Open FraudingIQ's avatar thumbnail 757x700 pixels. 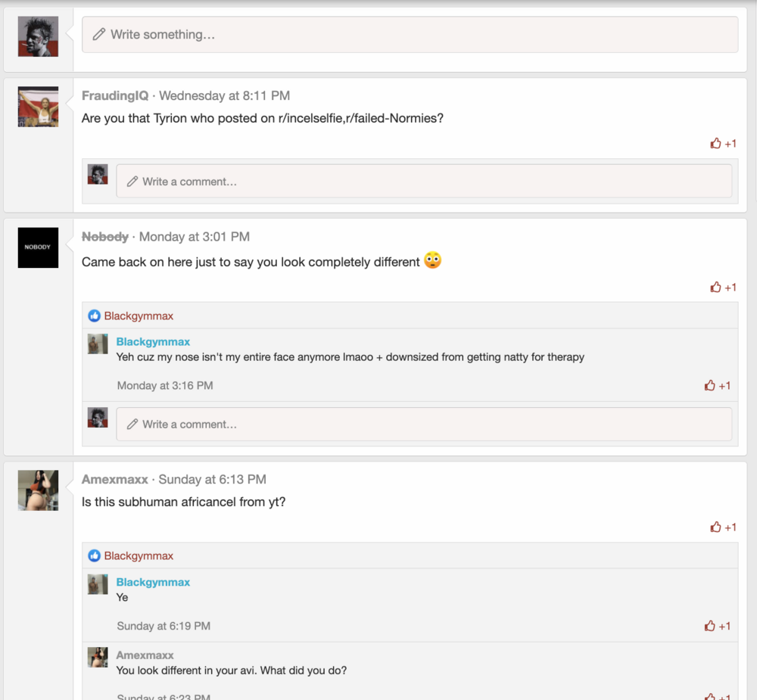pos(38,107)
